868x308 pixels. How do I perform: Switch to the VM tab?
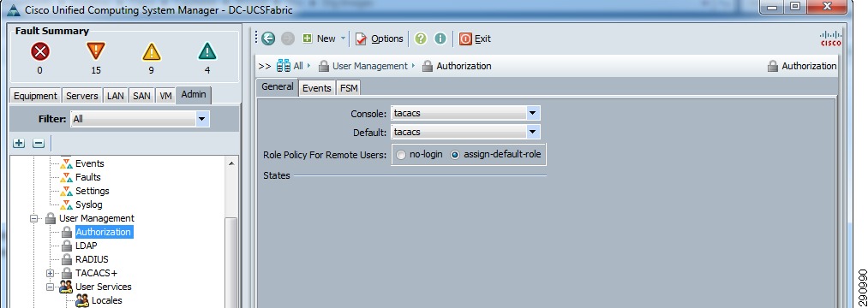(165, 96)
